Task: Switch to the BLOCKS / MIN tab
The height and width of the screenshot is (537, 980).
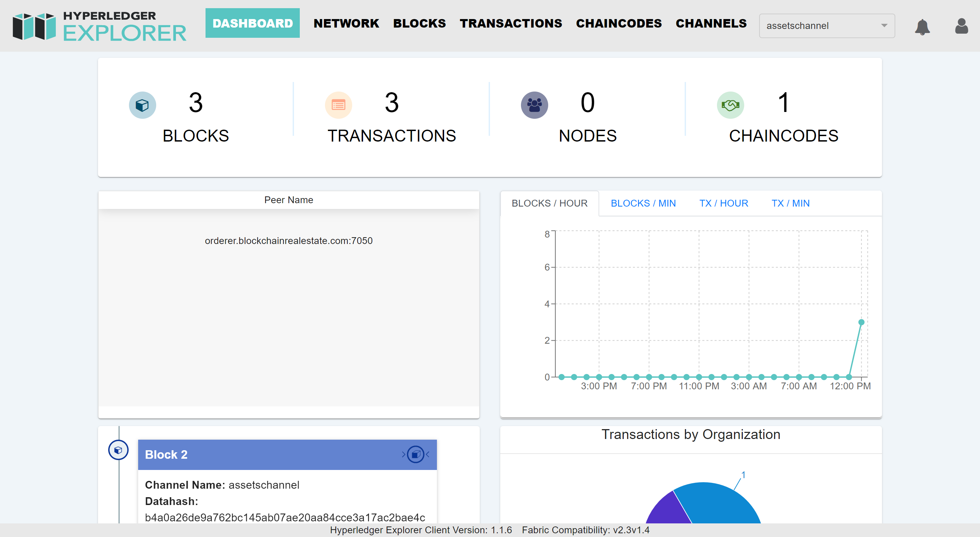Action: click(643, 203)
